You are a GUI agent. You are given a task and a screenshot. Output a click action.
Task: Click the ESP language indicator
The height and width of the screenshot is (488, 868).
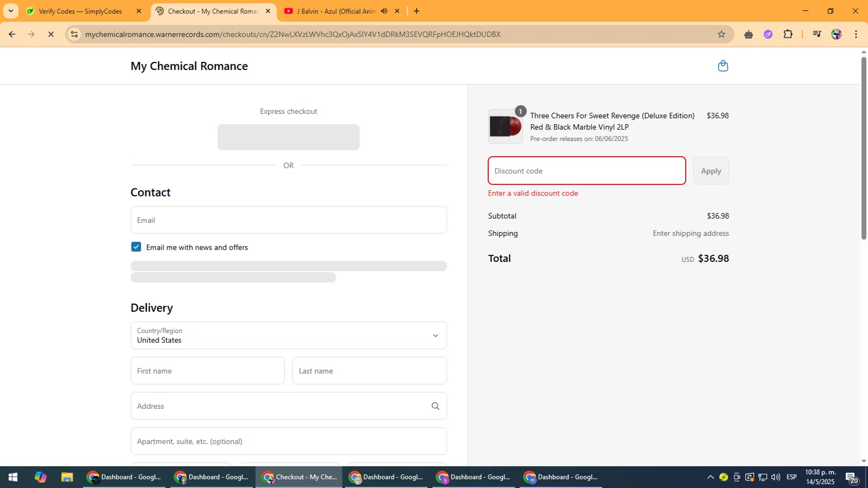[792, 477]
